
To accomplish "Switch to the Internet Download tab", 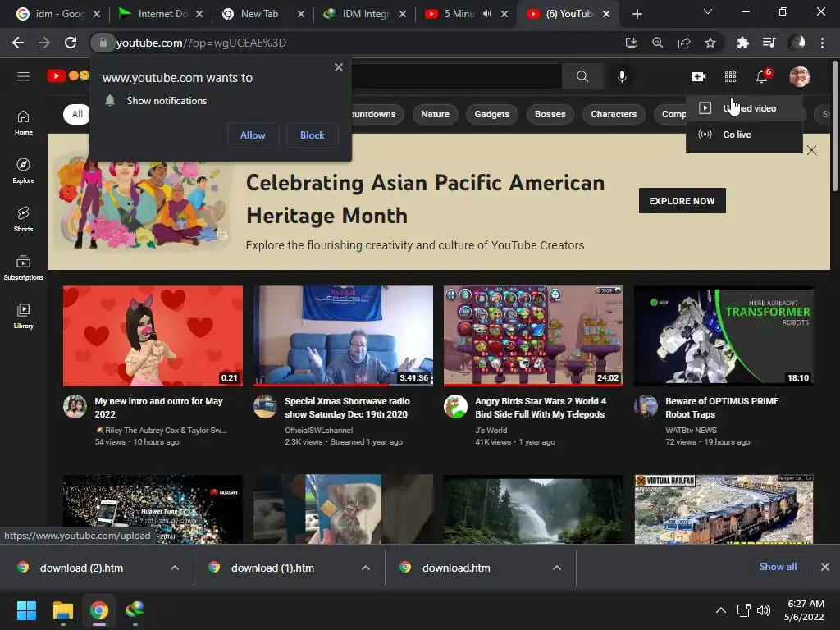I will pos(162,14).
